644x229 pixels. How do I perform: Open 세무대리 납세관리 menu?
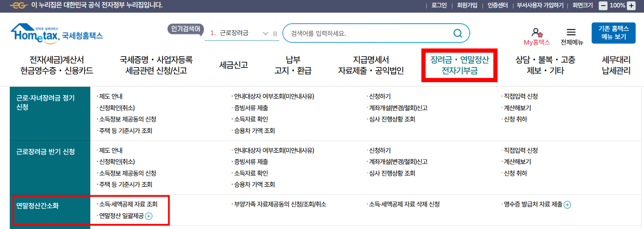pos(616,65)
